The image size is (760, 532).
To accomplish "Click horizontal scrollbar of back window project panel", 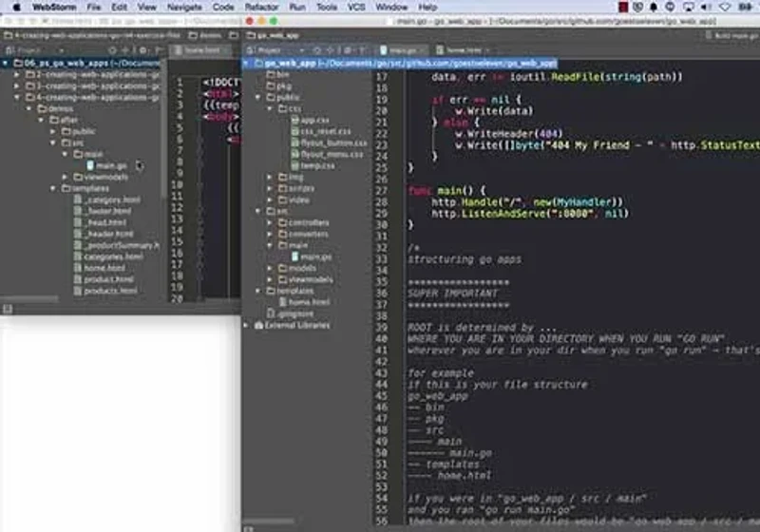I will (30, 299).
